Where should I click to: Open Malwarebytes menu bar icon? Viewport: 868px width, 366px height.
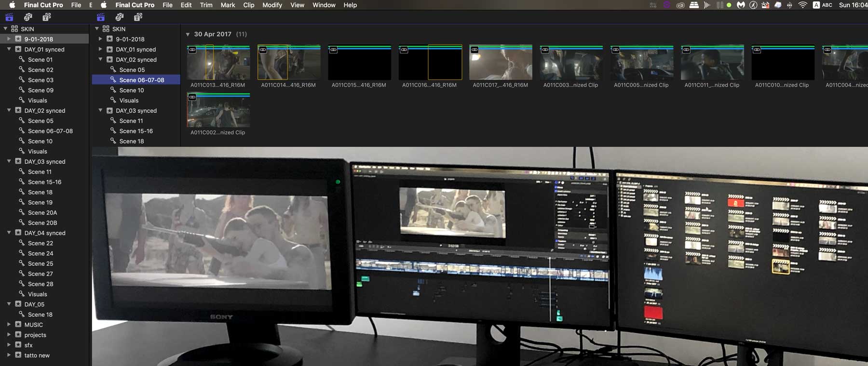pyautogui.click(x=741, y=5)
